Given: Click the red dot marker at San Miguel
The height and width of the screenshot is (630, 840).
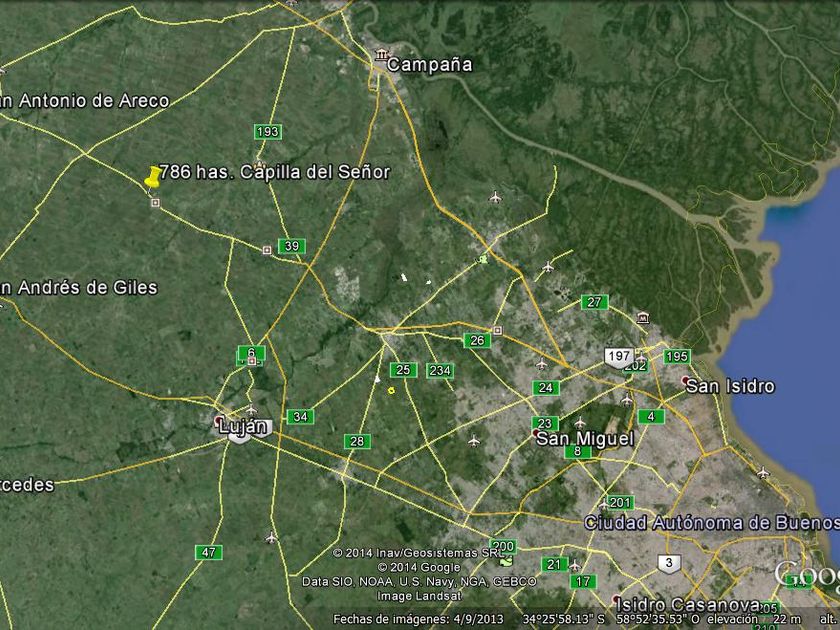Looking at the screenshot, I should 536,432.
